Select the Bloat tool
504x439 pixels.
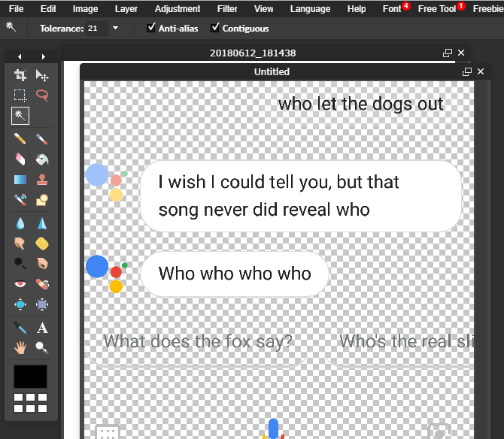tap(20, 304)
